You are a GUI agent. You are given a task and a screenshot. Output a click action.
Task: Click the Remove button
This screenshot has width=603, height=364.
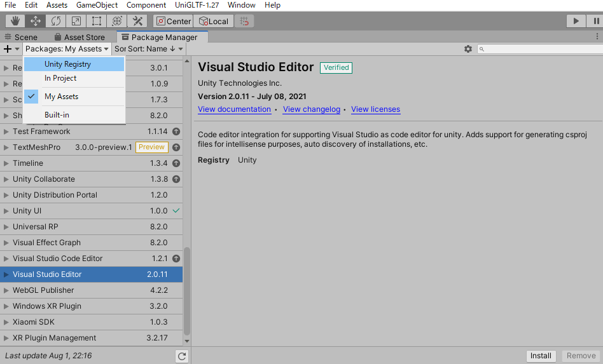pos(581,356)
